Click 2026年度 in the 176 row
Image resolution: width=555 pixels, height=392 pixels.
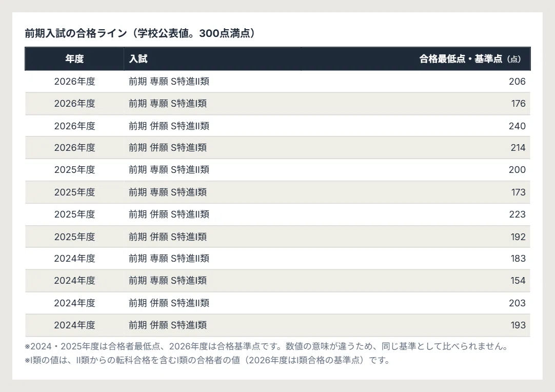pyautogui.click(x=75, y=104)
